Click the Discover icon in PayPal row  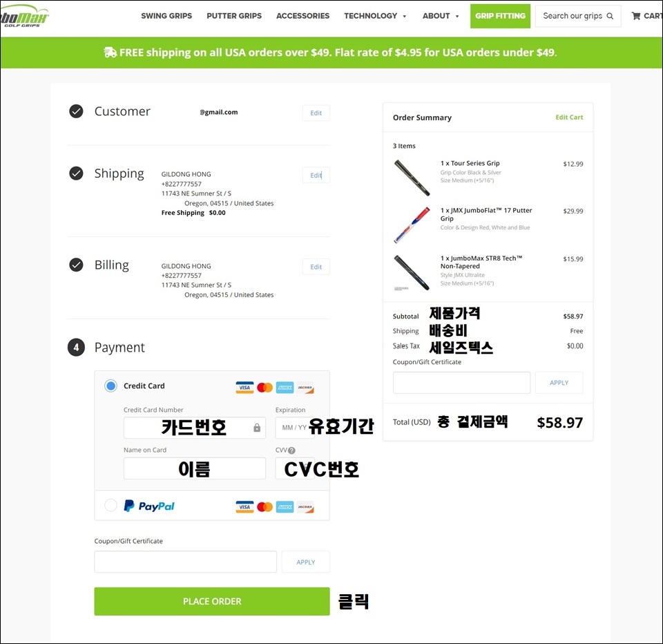tap(305, 507)
